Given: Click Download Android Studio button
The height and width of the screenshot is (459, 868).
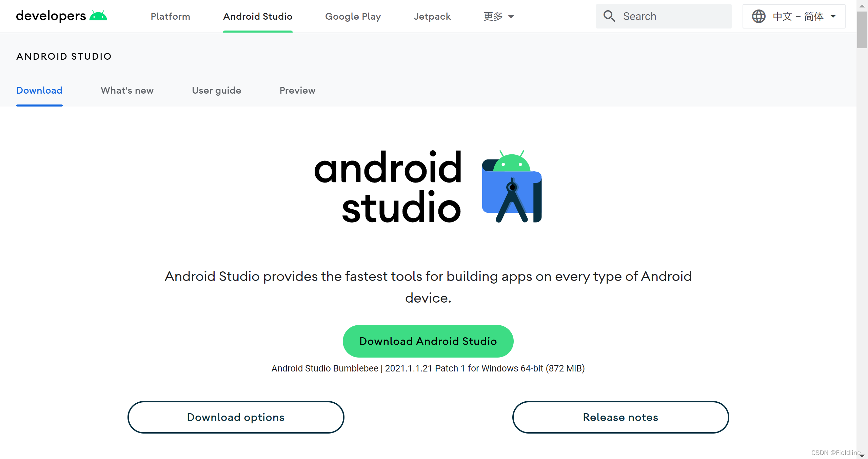Looking at the screenshot, I should (428, 341).
